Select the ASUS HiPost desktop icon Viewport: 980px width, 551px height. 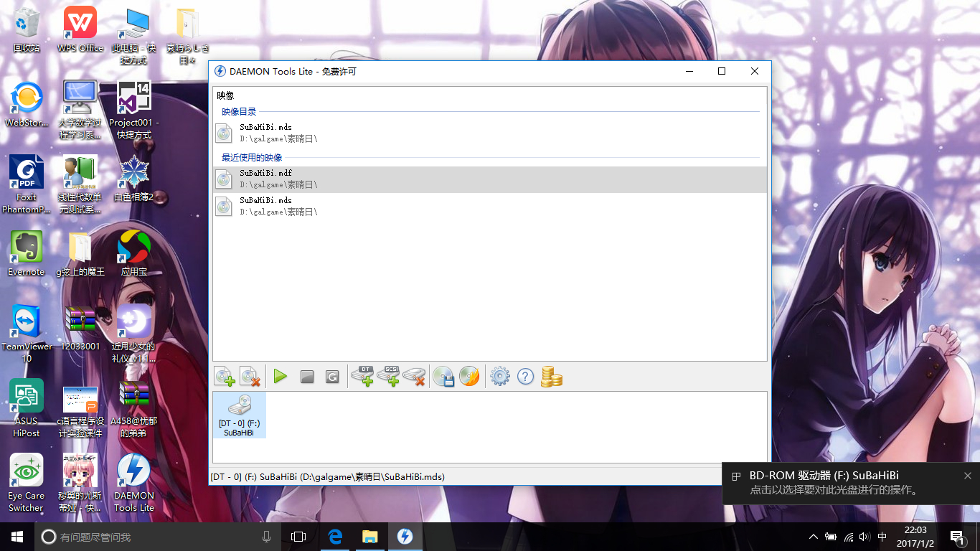point(27,408)
